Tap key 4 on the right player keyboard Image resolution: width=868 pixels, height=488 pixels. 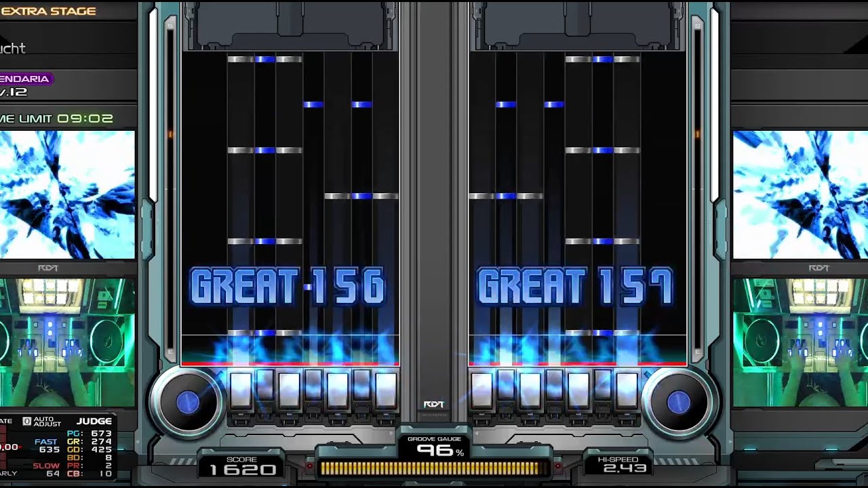555,385
